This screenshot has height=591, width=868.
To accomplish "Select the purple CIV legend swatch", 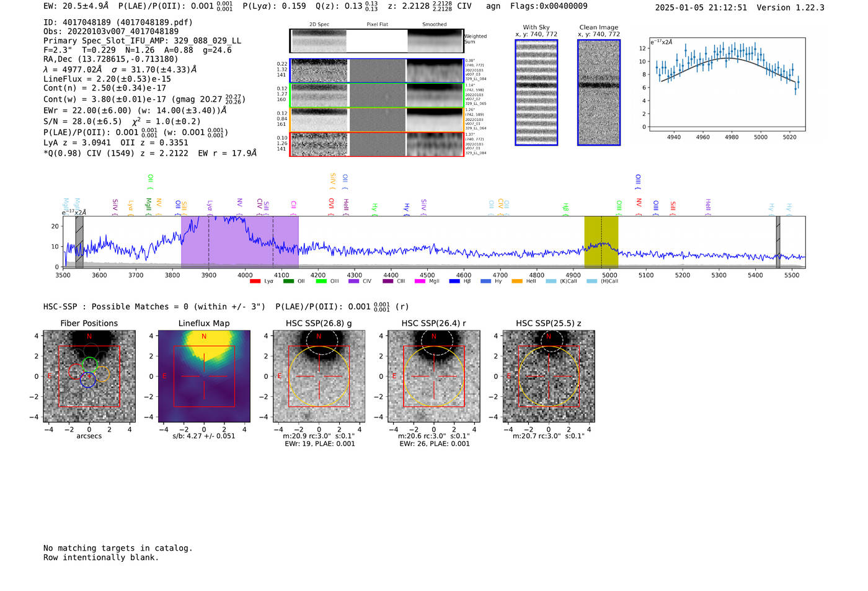I will point(354,282).
